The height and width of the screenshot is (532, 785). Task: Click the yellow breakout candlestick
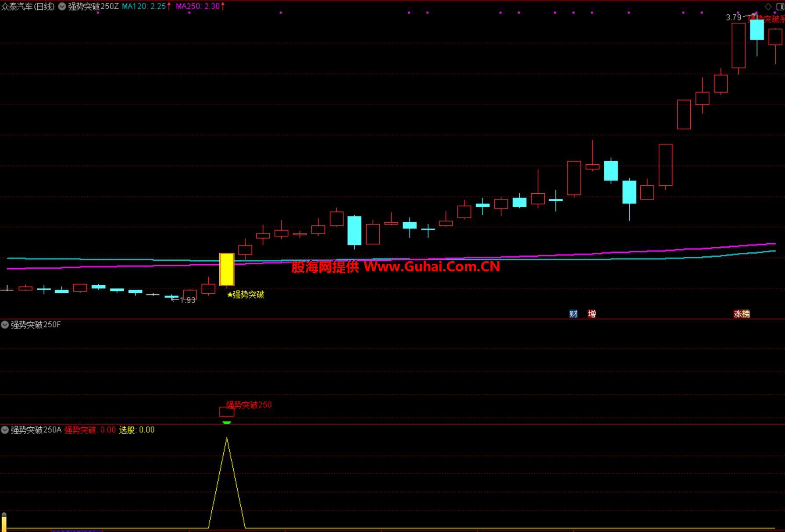[x=227, y=269]
